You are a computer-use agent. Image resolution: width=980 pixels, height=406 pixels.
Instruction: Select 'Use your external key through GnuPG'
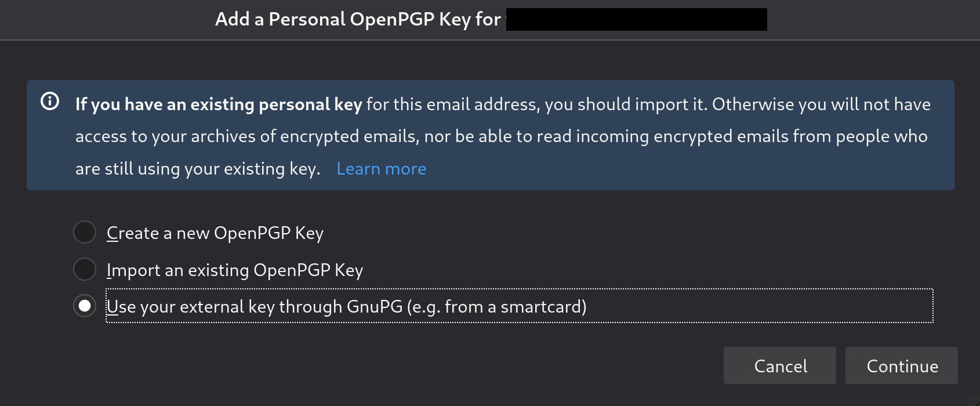point(347,306)
